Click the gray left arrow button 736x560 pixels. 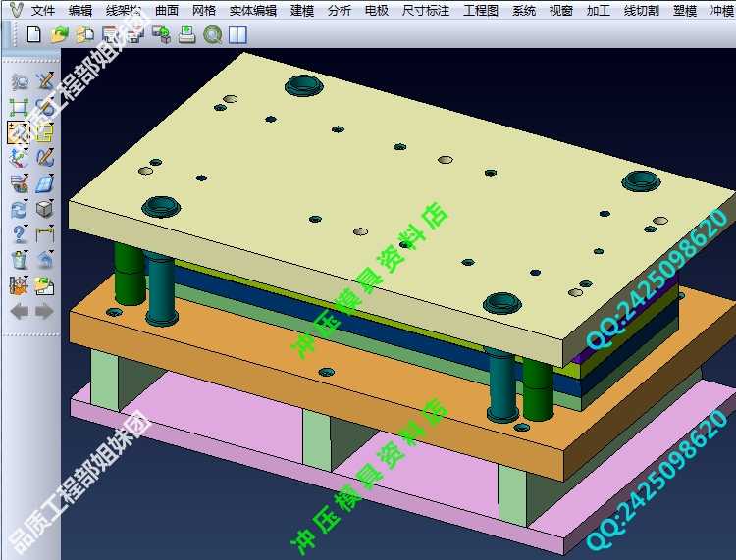coord(20,311)
